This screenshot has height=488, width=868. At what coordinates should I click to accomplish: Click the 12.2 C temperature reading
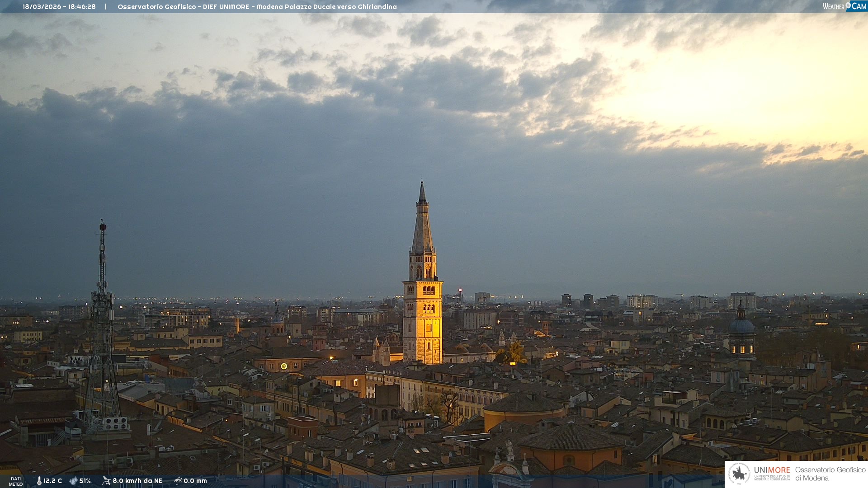53,481
